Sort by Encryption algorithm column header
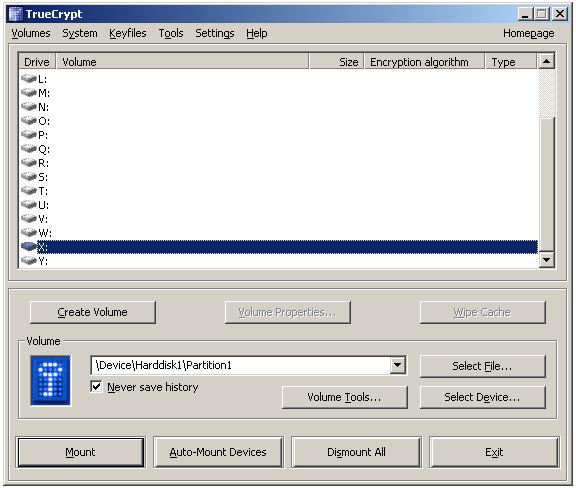576x488 pixels. [x=425, y=62]
